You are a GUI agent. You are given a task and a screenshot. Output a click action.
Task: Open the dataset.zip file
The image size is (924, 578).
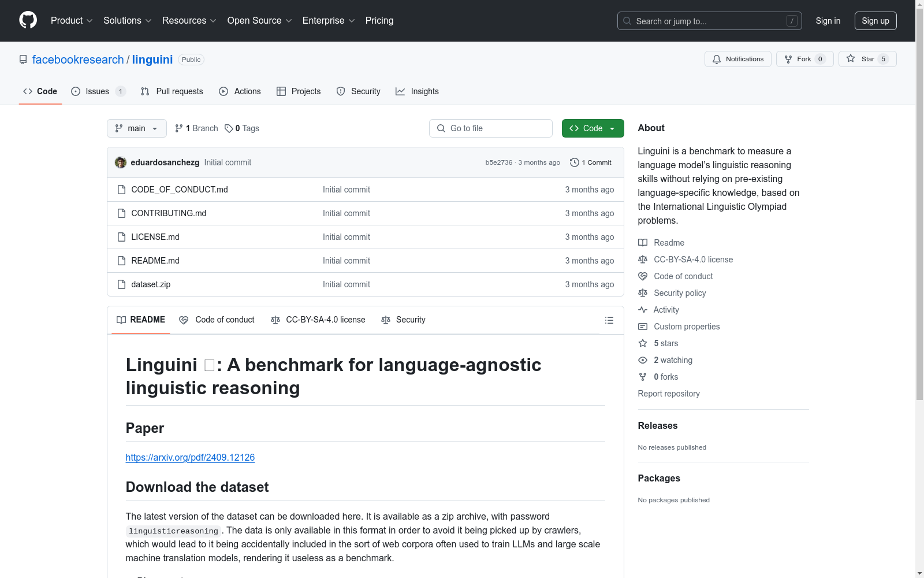pos(151,284)
